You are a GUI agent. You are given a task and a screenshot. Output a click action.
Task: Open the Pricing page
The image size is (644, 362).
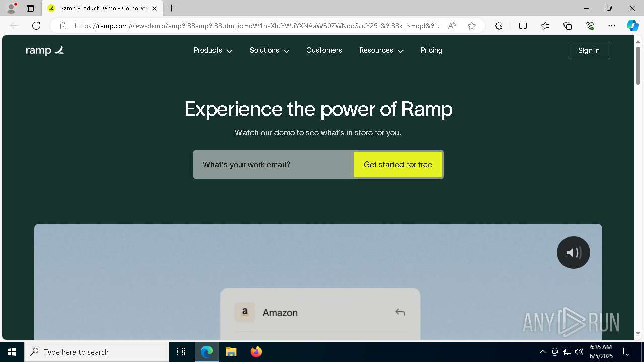432,50
